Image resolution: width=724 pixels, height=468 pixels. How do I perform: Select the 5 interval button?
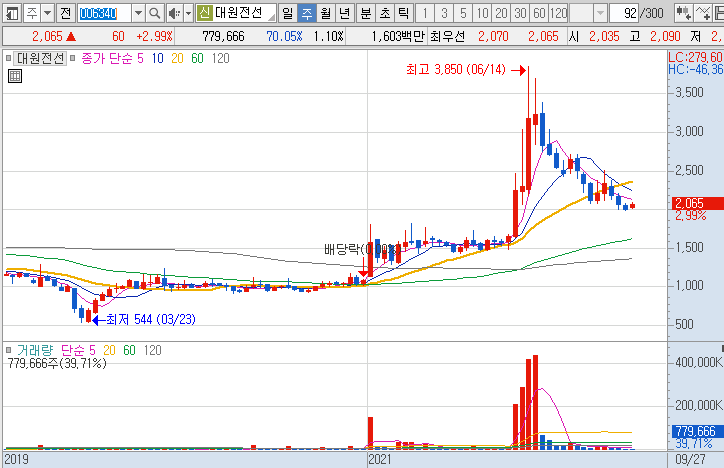[x=463, y=13]
